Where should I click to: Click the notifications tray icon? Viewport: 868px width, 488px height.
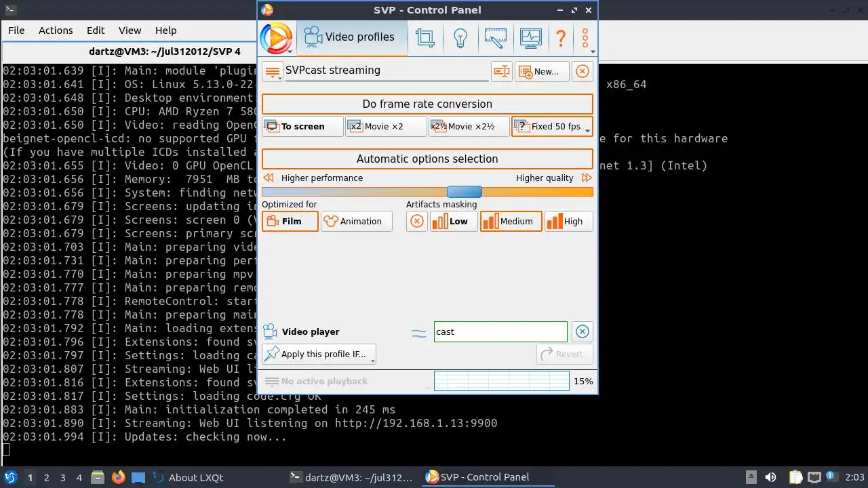click(x=831, y=477)
